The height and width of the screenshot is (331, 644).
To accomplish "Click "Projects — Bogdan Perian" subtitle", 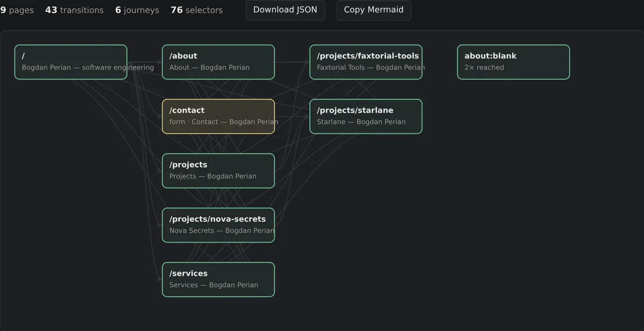I will point(213,176).
